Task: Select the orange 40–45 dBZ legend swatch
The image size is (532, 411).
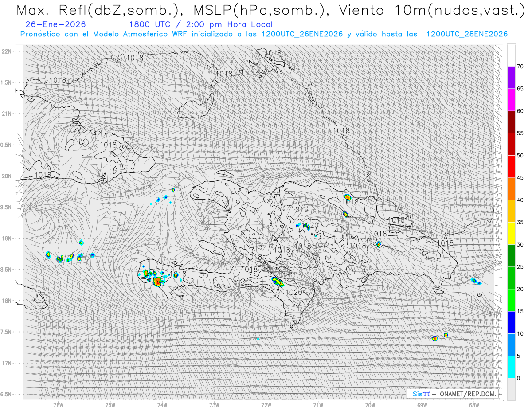Action: coord(511,189)
